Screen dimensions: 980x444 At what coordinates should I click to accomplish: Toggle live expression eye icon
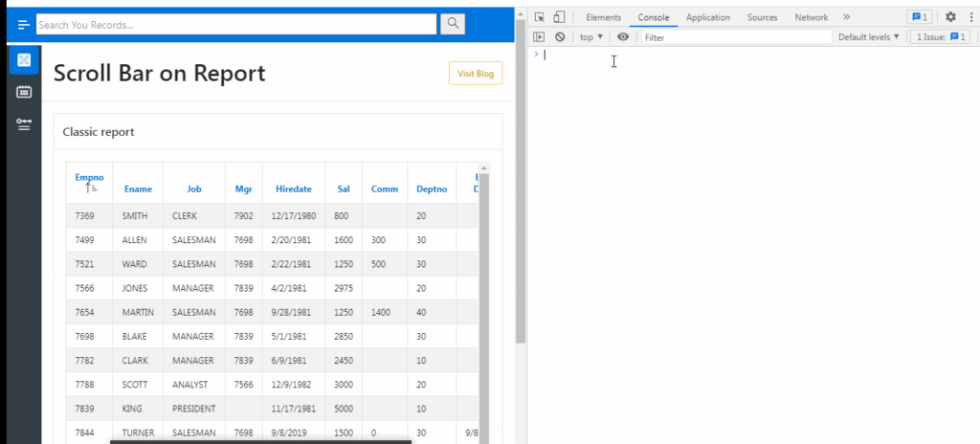pos(623,37)
